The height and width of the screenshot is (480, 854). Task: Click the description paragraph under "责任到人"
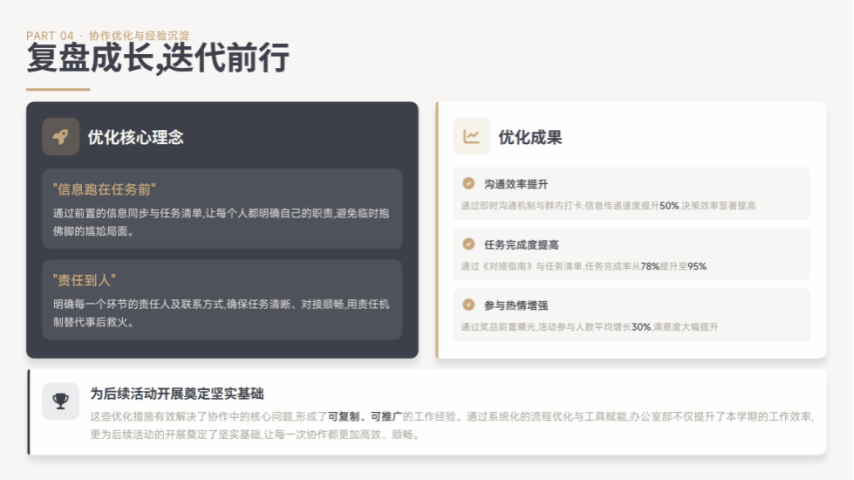(221, 313)
